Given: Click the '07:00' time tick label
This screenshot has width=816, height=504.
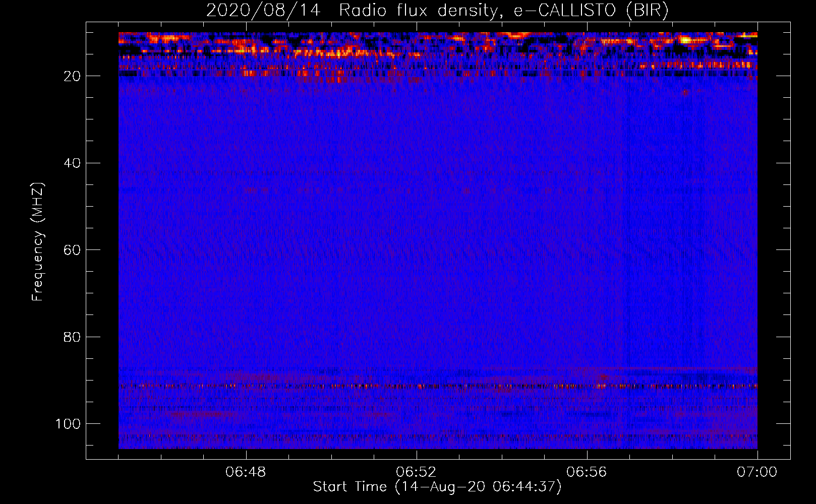Looking at the screenshot, I should click(x=757, y=472).
